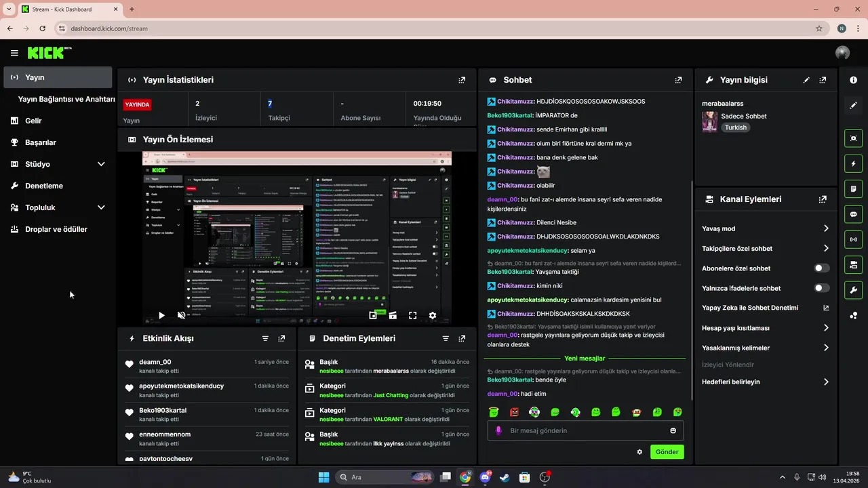Send the message with the Gönder button
868x488 pixels.
667,452
